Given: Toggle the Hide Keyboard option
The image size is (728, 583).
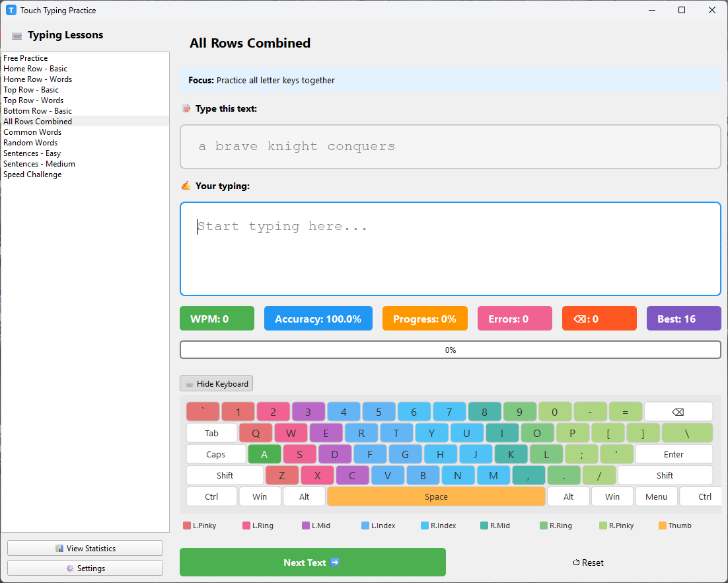Looking at the screenshot, I should point(216,383).
